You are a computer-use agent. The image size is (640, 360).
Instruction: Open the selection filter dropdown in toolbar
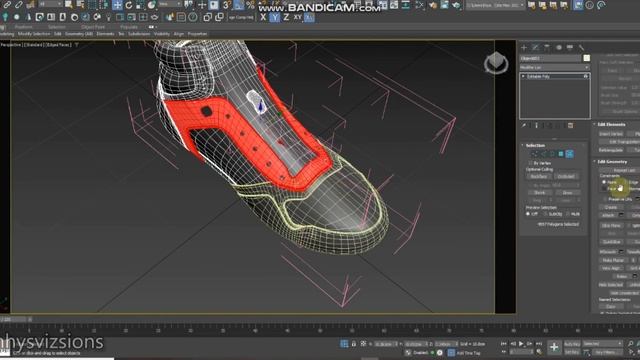50,4
